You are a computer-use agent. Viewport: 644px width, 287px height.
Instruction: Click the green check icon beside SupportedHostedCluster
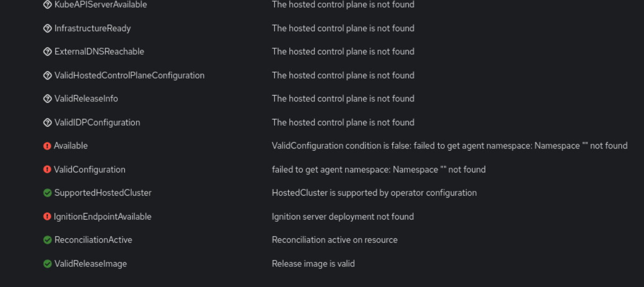[x=48, y=193]
